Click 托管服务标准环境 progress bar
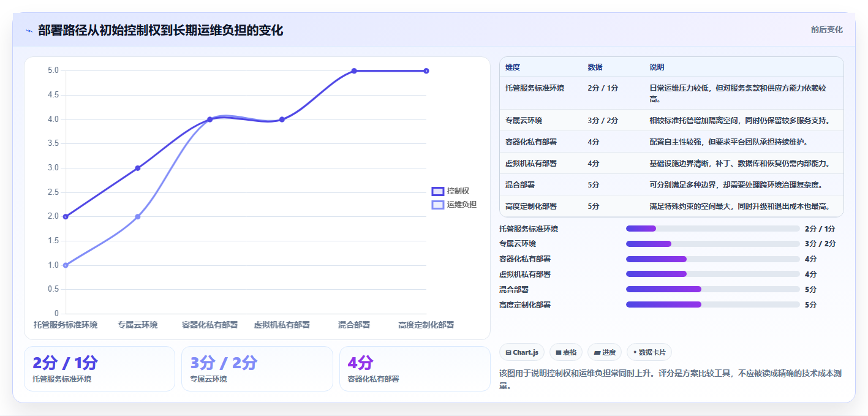The height and width of the screenshot is (416, 868). point(713,229)
